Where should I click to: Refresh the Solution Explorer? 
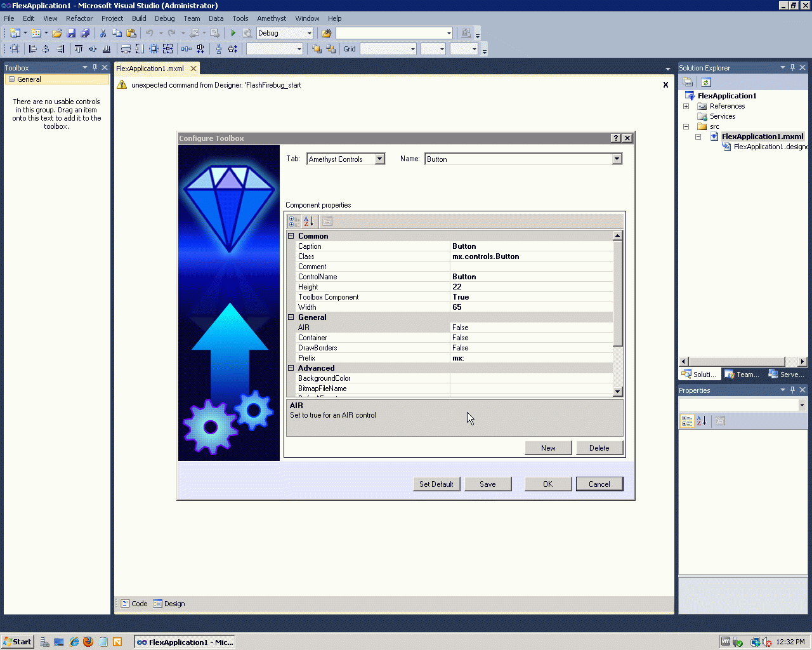click(706, 82)
